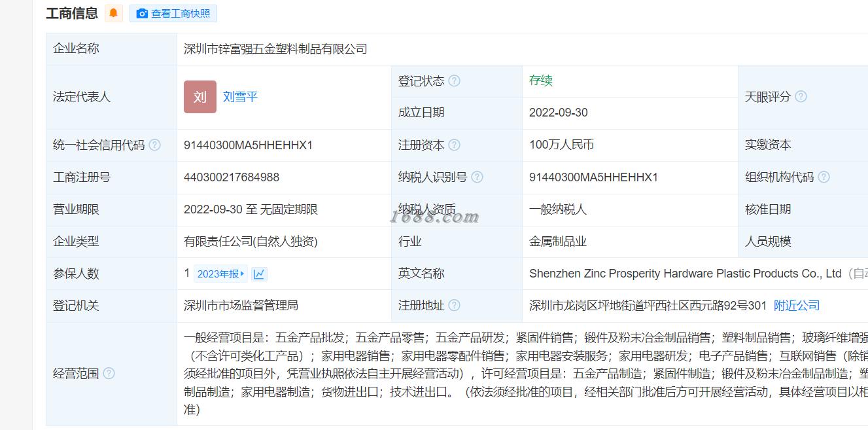Click registration authority 深圳市市场监督管理局

pyautogui.click(x=241, y=306)
